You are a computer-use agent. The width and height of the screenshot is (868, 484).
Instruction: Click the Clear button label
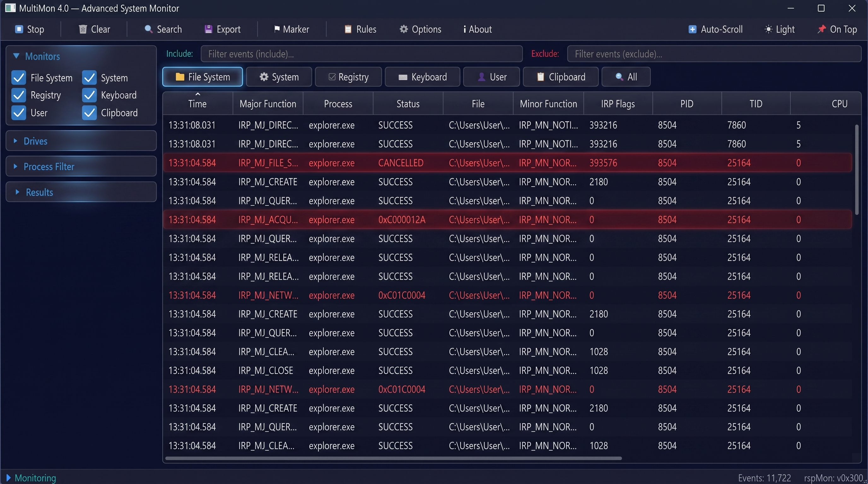tap(100, 29)
